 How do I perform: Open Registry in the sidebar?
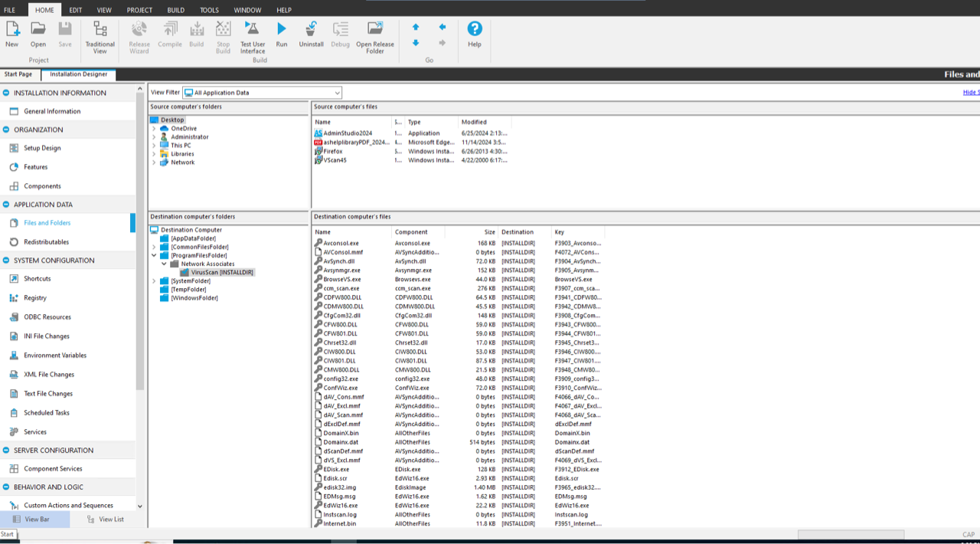[35, 298]
